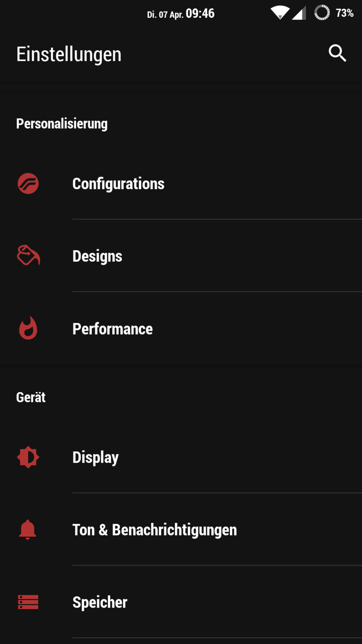Open Display settings
362x644 pixels.
[96, 458]
